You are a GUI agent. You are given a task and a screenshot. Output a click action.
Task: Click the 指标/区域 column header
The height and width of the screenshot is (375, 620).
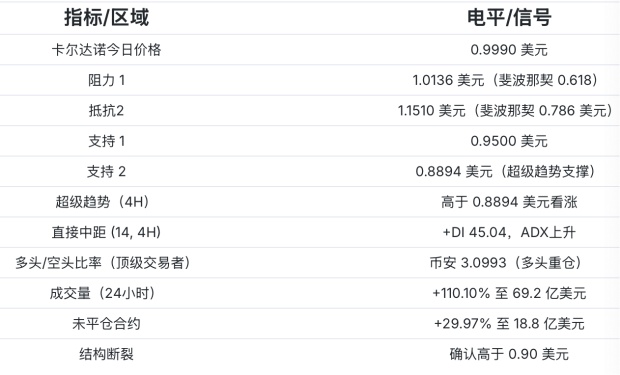click(x=106, y=17)
